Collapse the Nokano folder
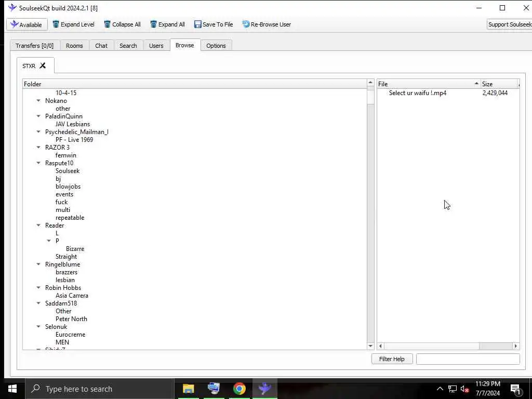The image size is (532, 399). tap(38, 101)
